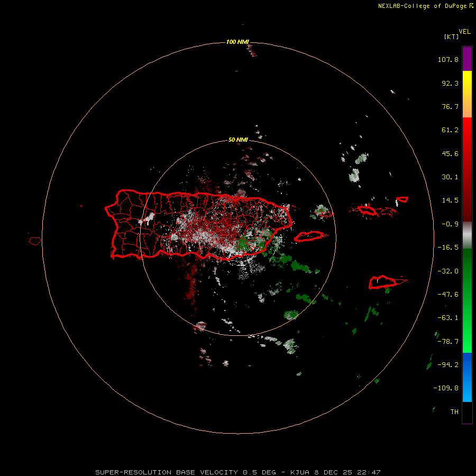Select the -0.9 velocity scale label
This screenshot has width=476, height=476.
tap(450, 224)
